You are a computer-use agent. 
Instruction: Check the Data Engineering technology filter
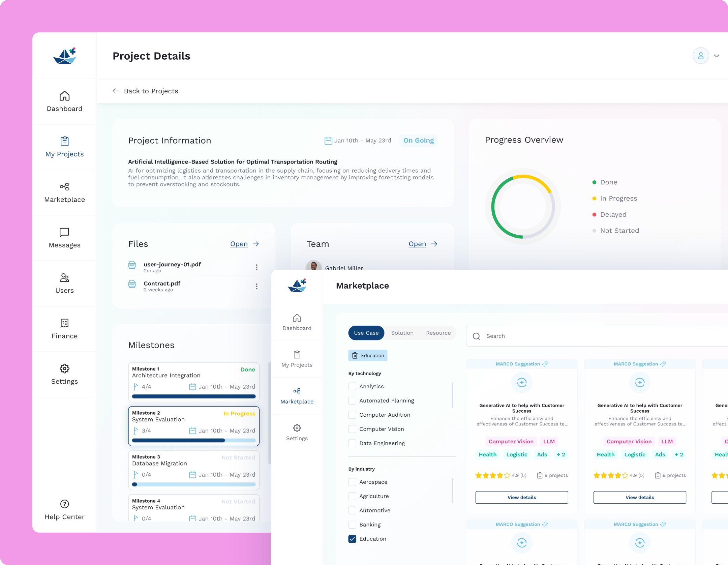coord(352,443)
